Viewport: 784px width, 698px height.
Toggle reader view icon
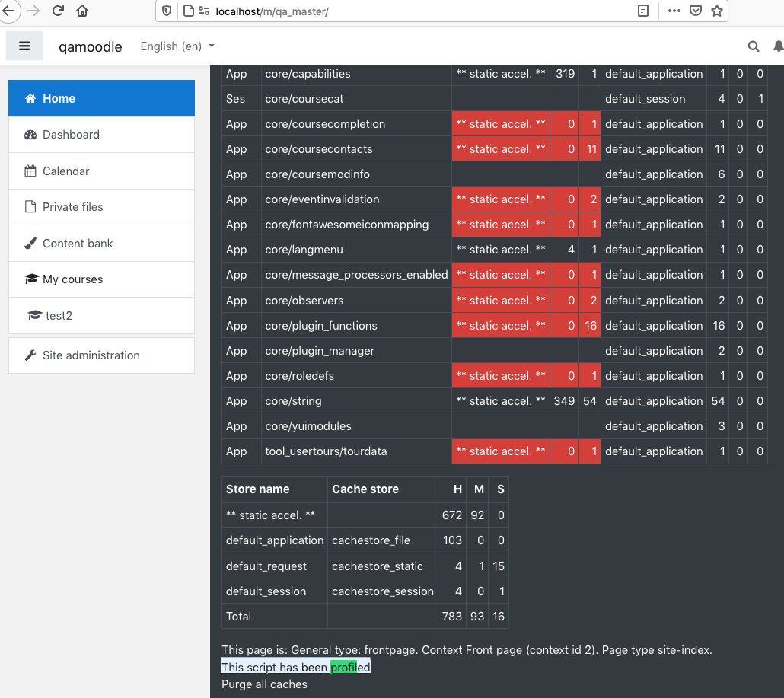(643, 11)
